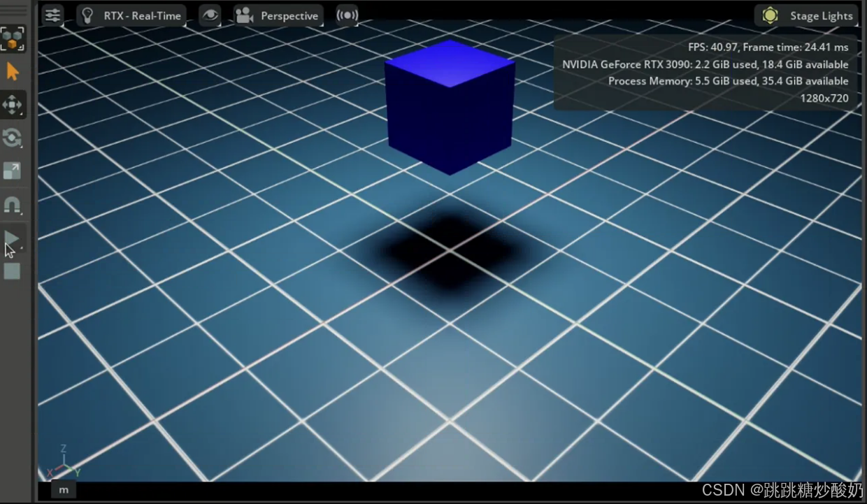Click the 'm' units indicator
Viewport: 867px width, 504px height.
pyautogui.click(x=64, y=490)
